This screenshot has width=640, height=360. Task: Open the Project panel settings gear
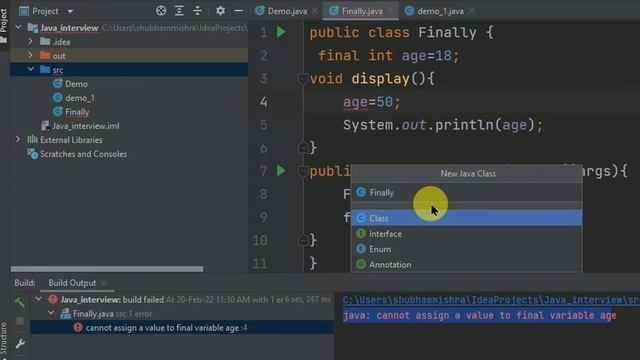coord(220,11)
